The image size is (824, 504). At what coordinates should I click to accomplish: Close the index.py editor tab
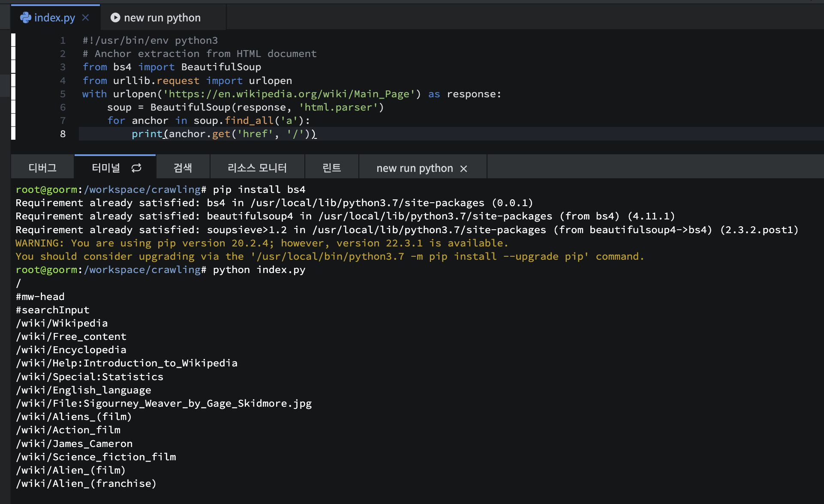tap(85, 18)
